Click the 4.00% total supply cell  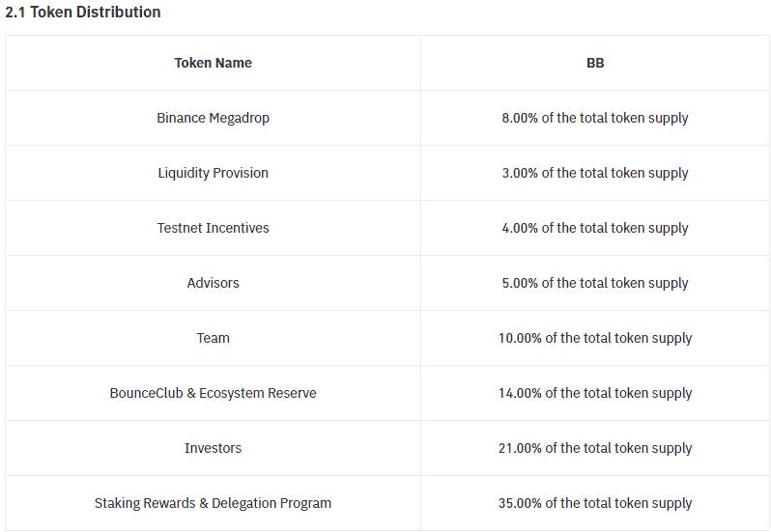point(595,228)
